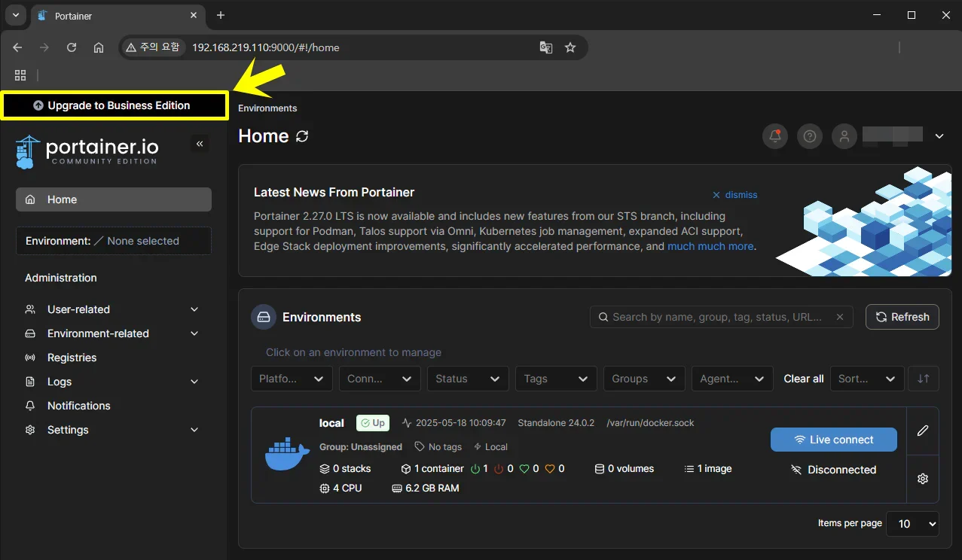This screenshot has width=962, height=560.
Task: Click the user avatar icon
Action: click(x=844, y=136)
